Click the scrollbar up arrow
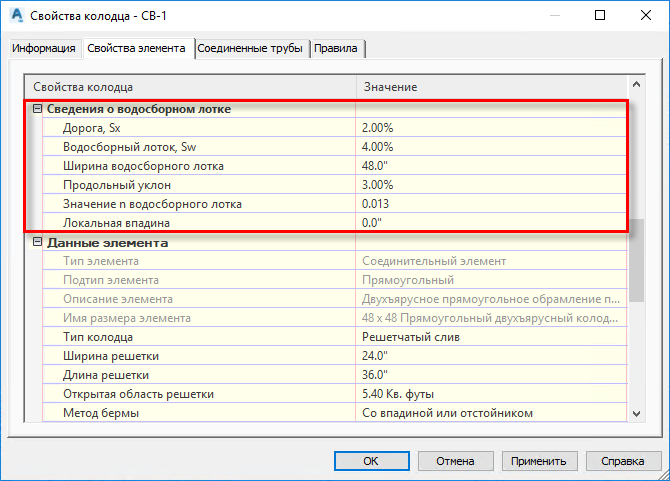Screen dimensions: 670x481 (x=636, y=85)
